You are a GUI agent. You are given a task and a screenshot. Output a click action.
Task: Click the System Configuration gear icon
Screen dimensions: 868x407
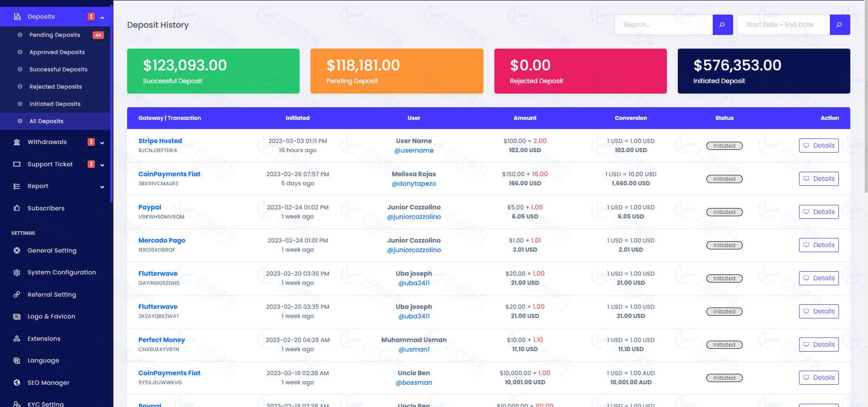coord(17,273)
